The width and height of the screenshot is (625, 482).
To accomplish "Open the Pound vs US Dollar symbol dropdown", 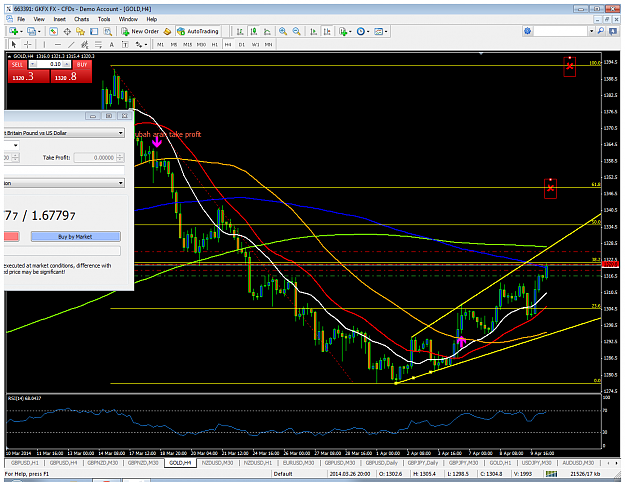I will pos(120,133).
